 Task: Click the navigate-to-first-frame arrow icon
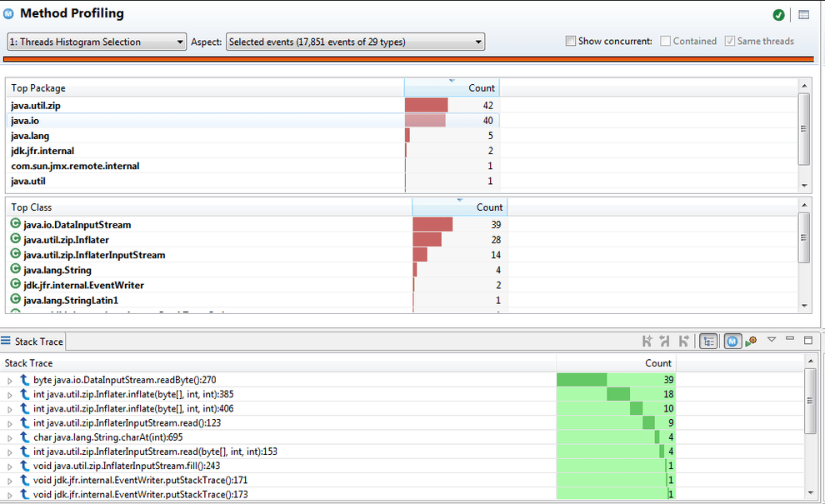point(646,341)
